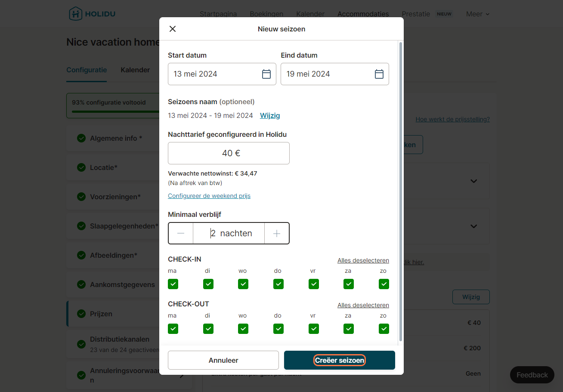563x392 pixels.
Task: Open Accommodaties in the top menu
Action: [363, 14]
